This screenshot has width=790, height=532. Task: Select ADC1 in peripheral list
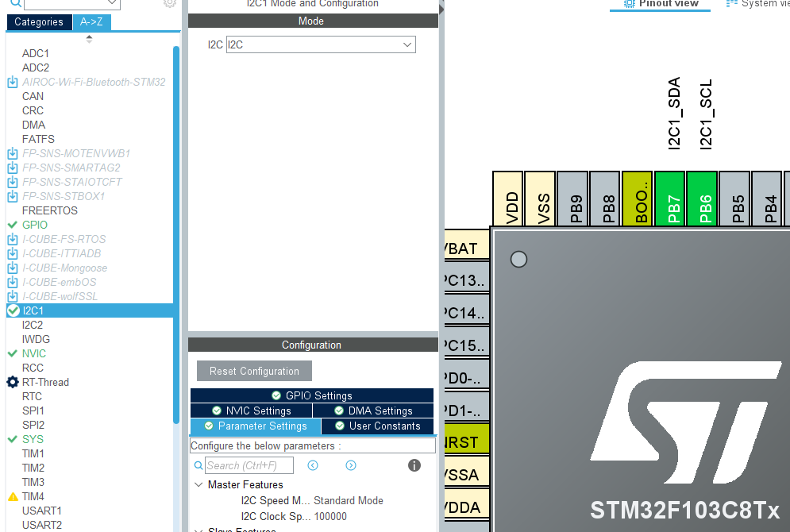click(35, 53)
